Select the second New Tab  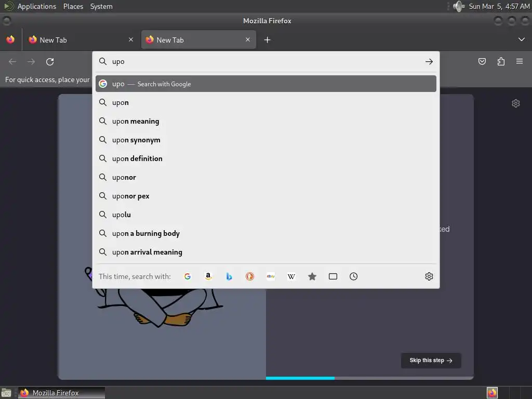[x=198, y=39]
